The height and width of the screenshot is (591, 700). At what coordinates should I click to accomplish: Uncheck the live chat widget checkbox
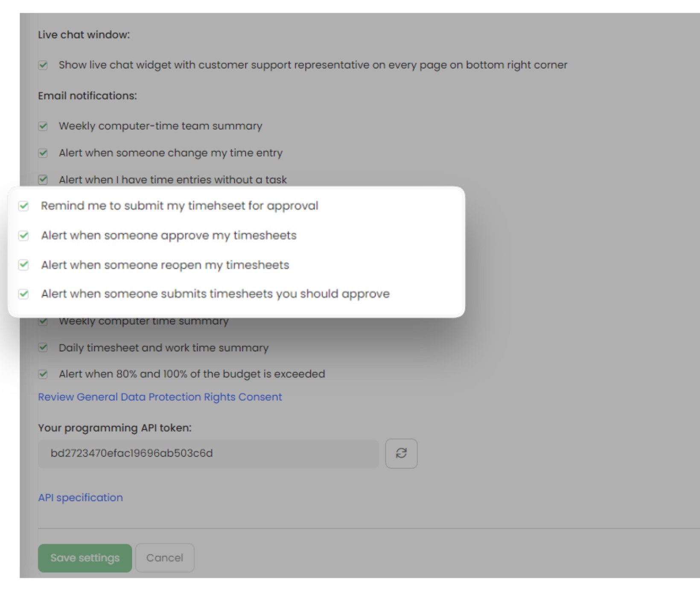click(43, 65)
